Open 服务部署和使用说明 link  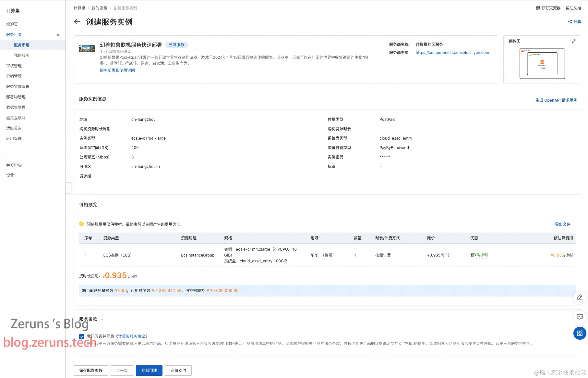[x=117, y=70]
